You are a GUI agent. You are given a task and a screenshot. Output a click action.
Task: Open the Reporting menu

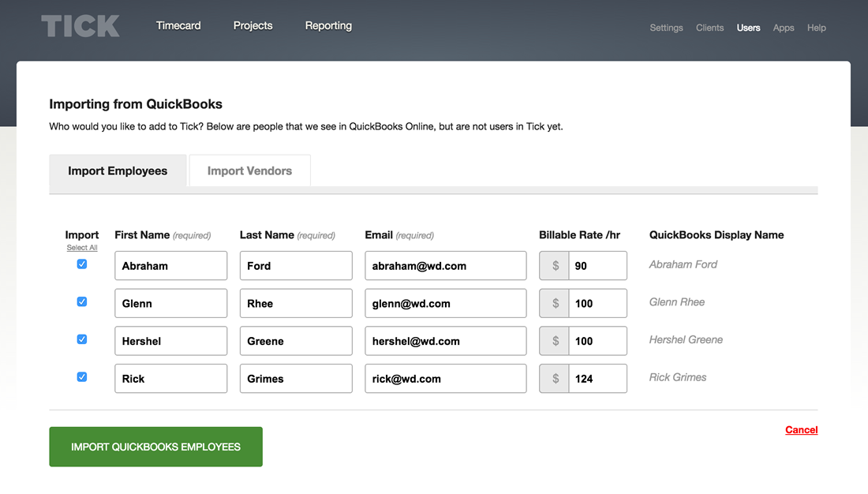tap(328, 25)
